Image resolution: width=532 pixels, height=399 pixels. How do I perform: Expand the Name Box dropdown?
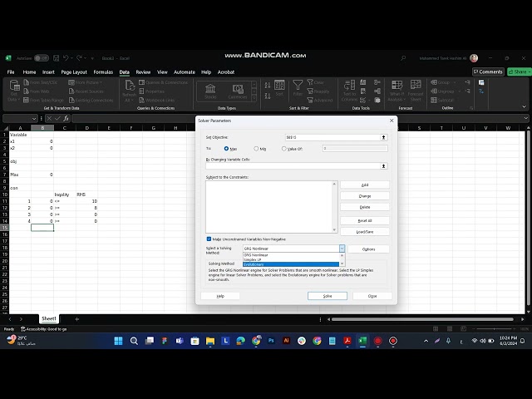(34, 118)
